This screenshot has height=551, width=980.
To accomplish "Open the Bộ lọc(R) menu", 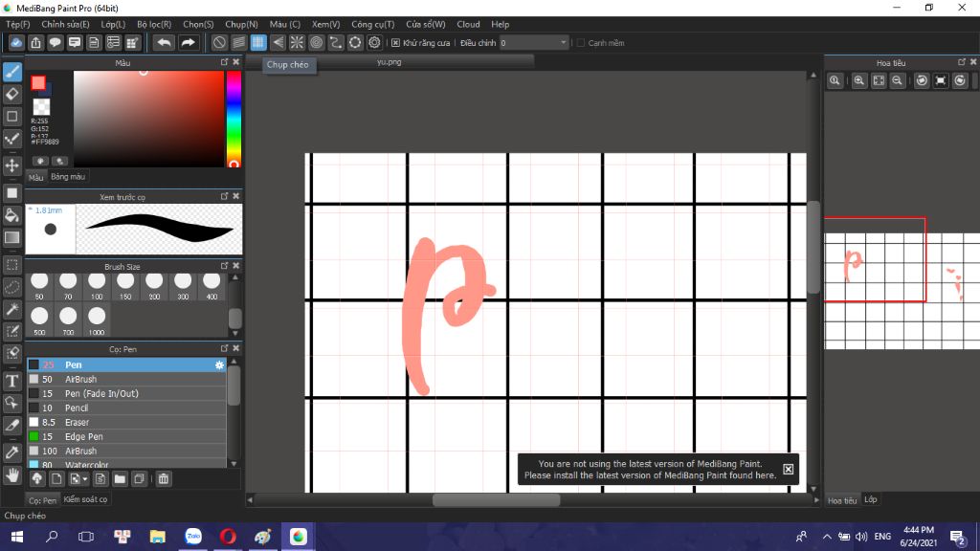I will (x=154, y=24).
